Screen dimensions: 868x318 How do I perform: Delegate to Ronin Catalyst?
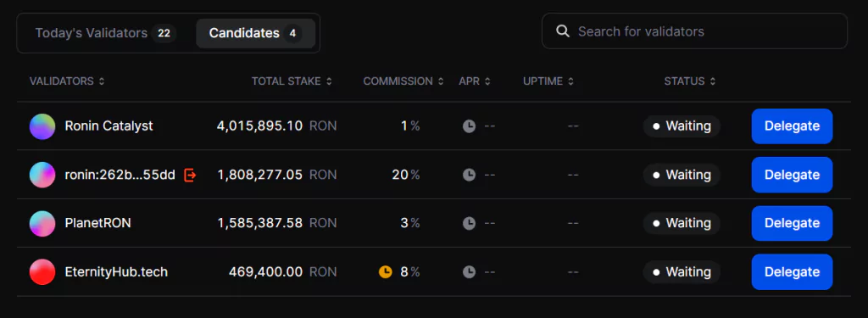pyautogui.click(x=792, y=126)
